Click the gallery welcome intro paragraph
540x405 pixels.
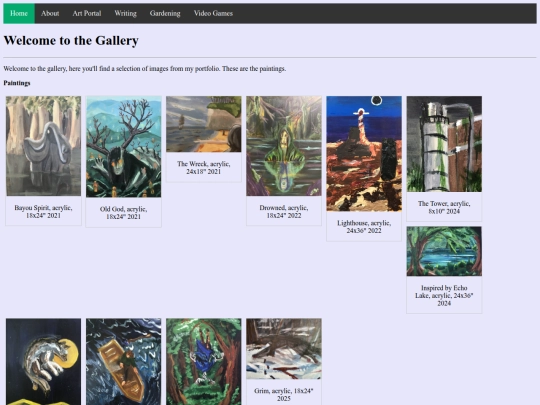(x=145, y=69)
